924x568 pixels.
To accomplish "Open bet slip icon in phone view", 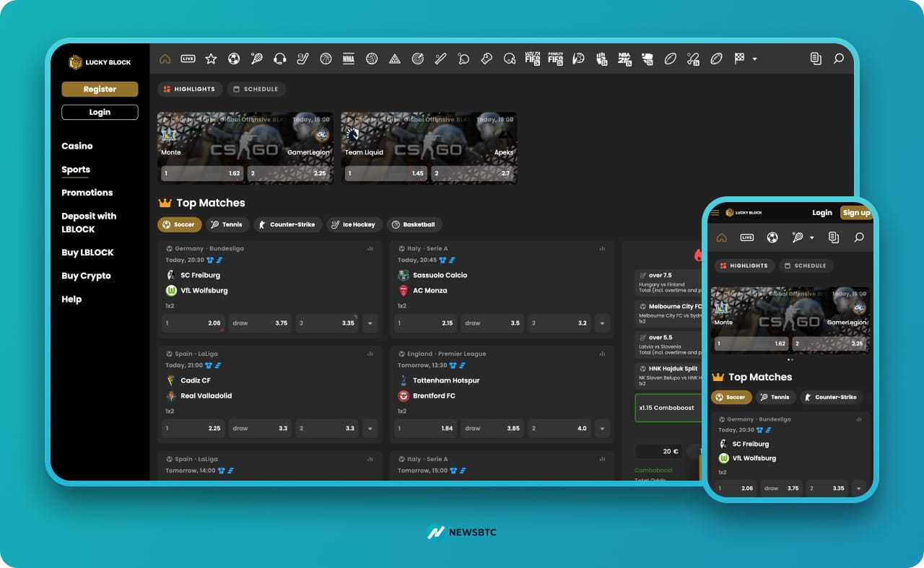I will pyautogui.click(x=834, y=237).
